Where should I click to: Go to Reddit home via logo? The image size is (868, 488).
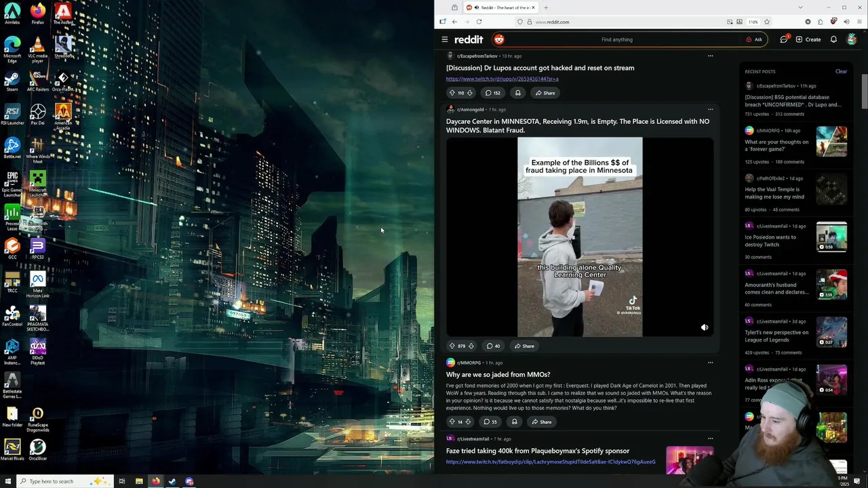coord(469,39)
